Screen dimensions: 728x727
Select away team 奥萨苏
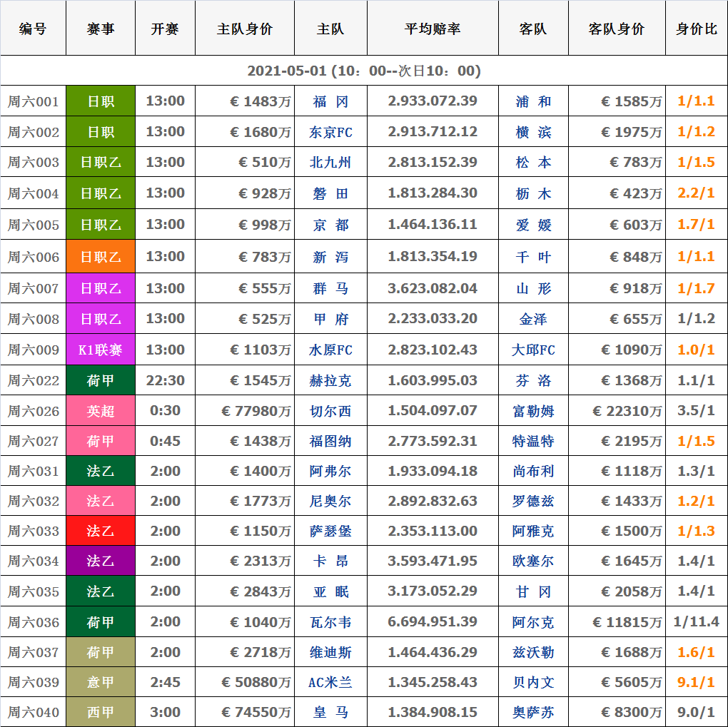tap(533, 712)
